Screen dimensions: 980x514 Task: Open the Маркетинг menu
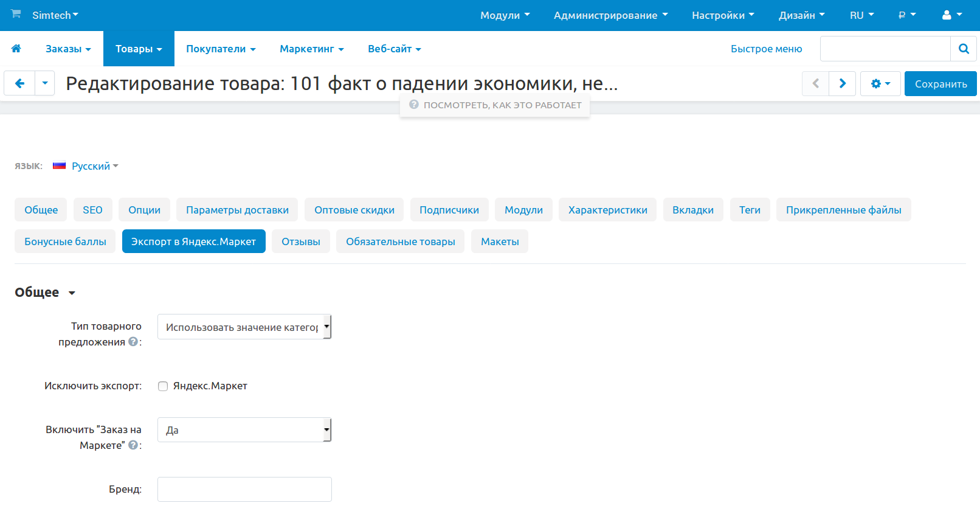pos(311,49)
